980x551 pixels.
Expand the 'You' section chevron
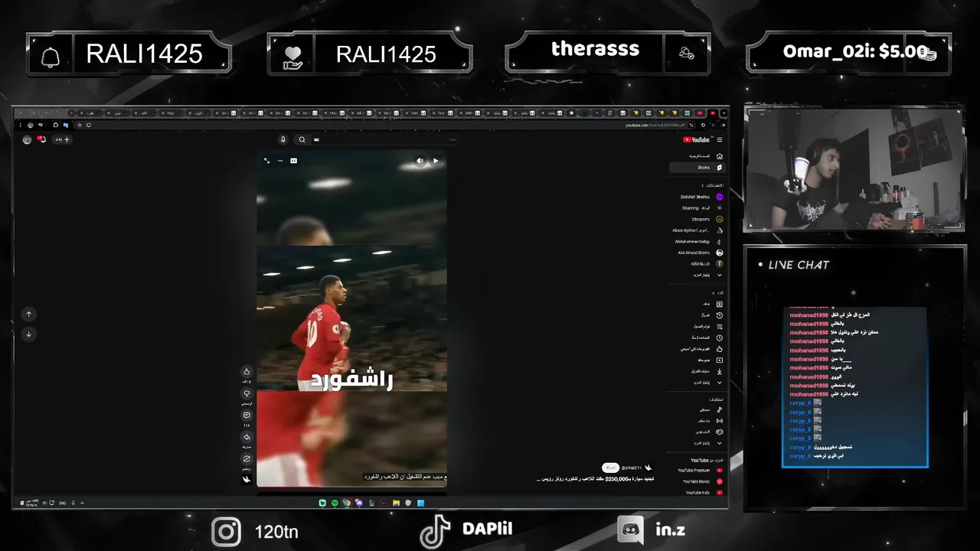pyautogui.click(x=713, y=293)
